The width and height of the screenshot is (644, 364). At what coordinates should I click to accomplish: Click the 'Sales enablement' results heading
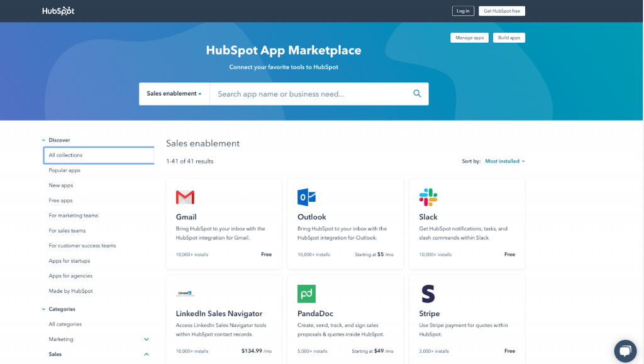point(203,143)
